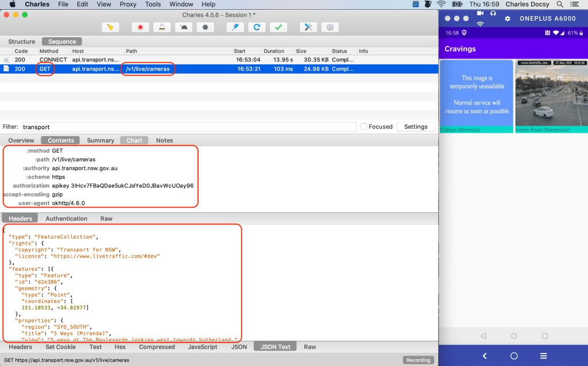Switch to the Structure view

tap(21, 42)
